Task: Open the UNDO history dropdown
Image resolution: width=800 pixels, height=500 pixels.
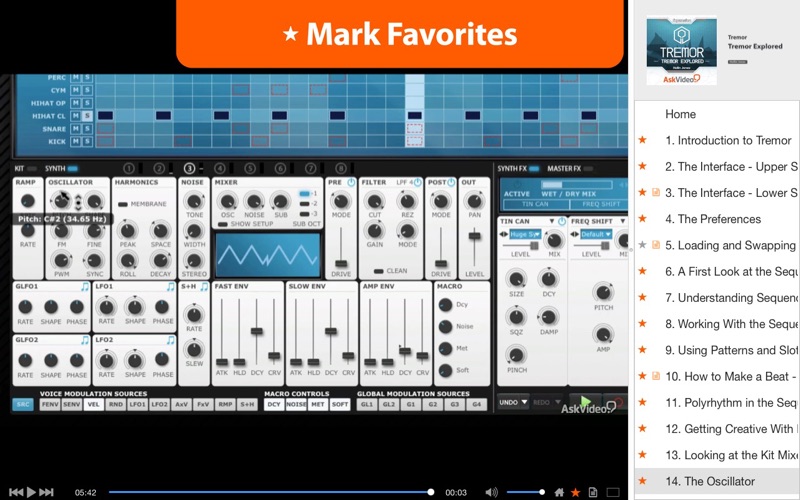Action: [x=524, y=402]
